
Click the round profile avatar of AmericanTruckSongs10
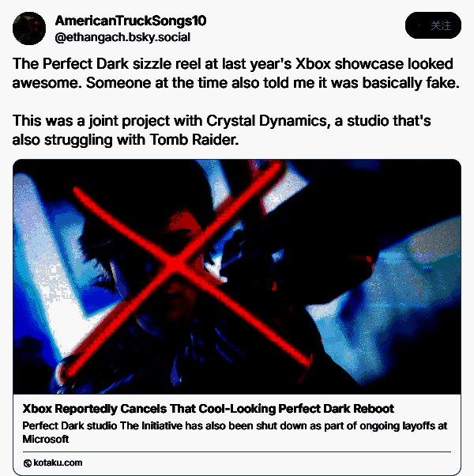pos(29,28)
